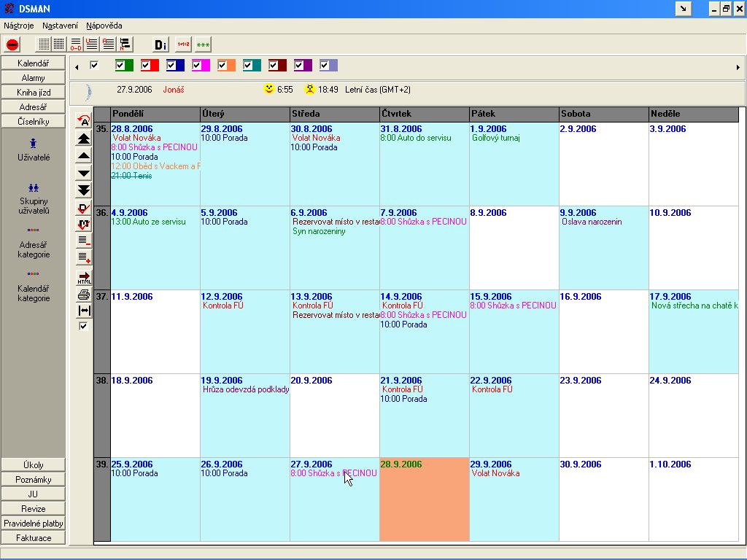747x560 pixels.
Task: Expand the Kniha jízd sidebar section
Action: pyautogui.click(x=34, y=93)
